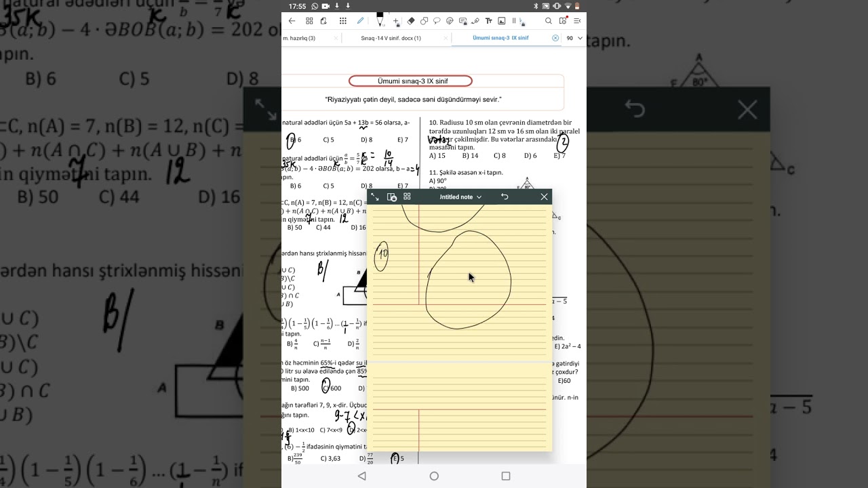Switch to the 'm. hazırlıq (3)' tab

(299, 39)
